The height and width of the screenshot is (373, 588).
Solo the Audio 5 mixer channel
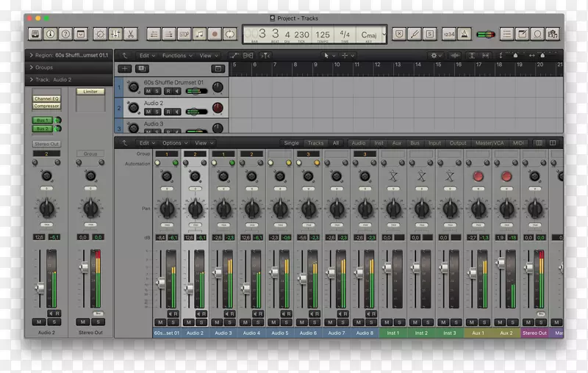286,322
